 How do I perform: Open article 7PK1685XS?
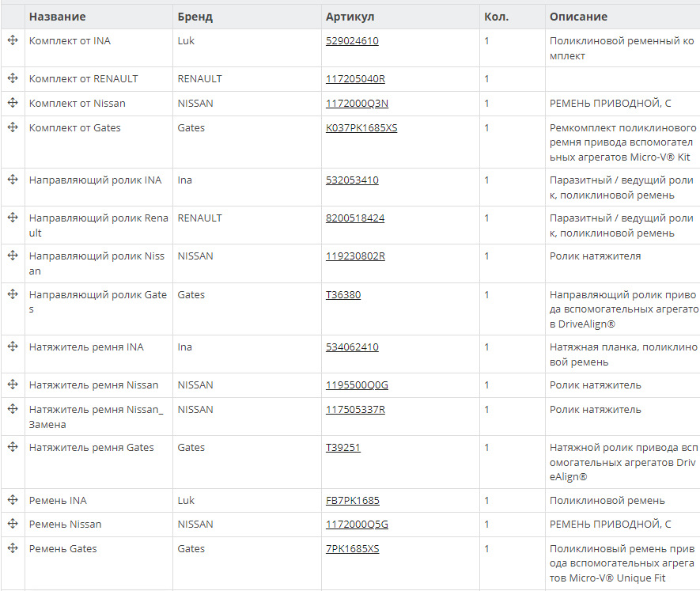352,549
